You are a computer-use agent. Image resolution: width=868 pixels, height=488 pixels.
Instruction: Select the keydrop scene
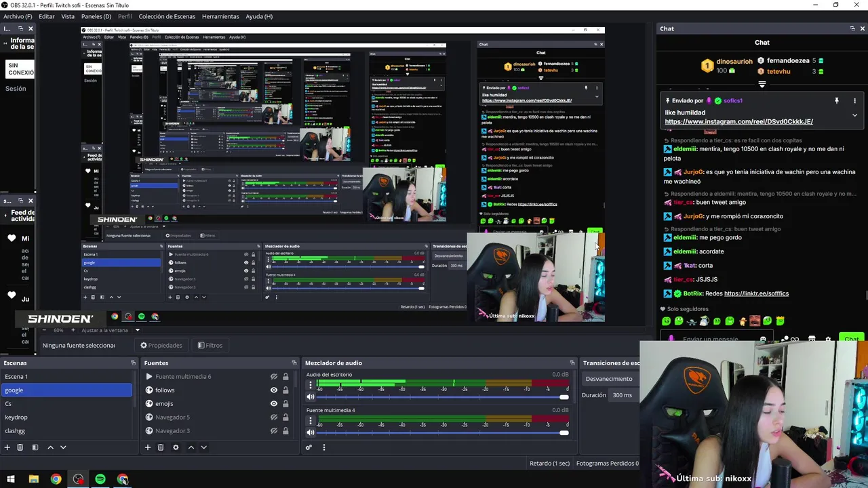click(x=66, y=418)
